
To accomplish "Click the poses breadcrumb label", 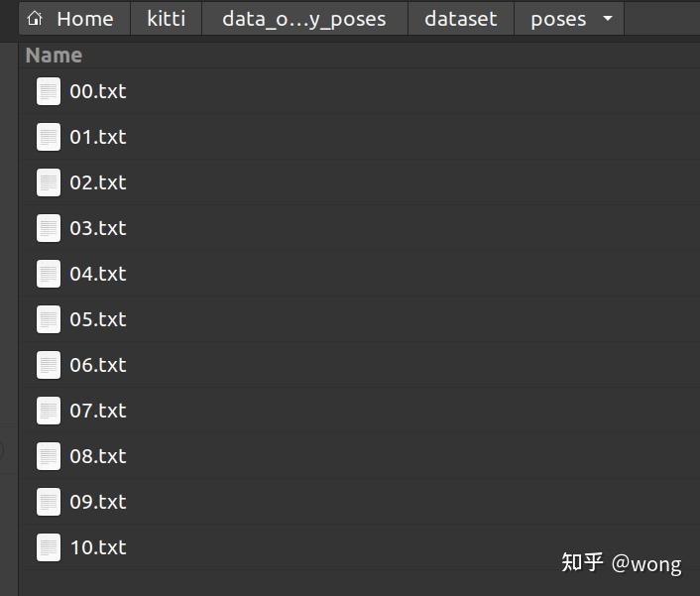I will coord(557,19).
